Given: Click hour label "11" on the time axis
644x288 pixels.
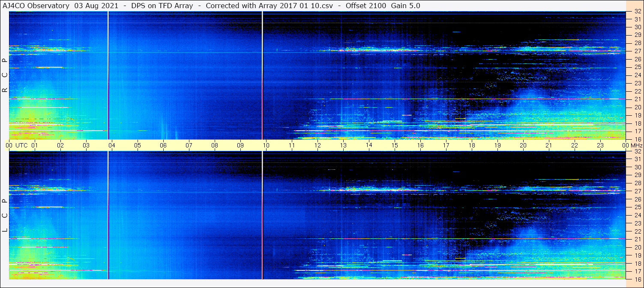Looking at the screenshot, I should (x=292, y=145).
